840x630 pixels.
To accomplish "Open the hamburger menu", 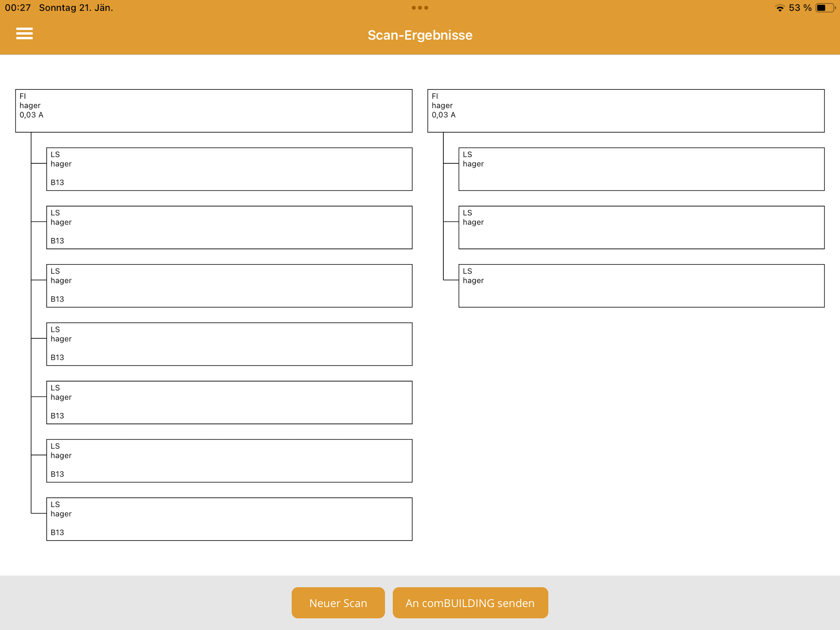I will coord(24,34).
